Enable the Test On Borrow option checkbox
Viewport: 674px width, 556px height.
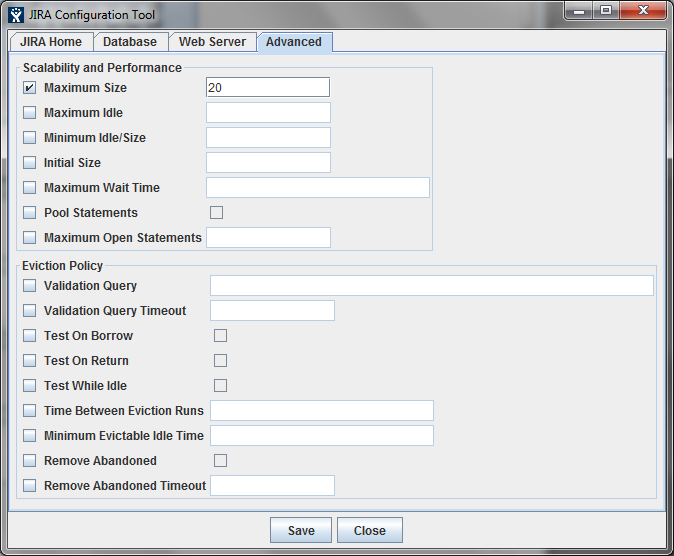(29, 335)
